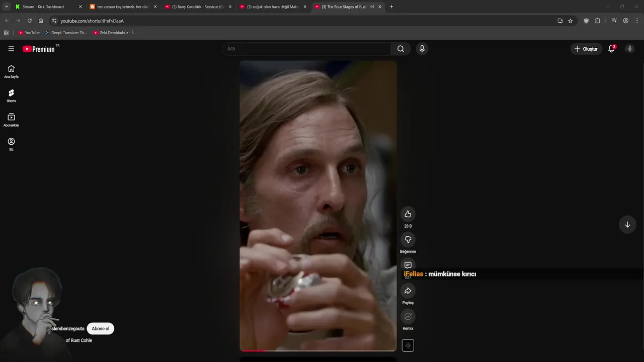Pause the playing short video
The width and height of the screenshot is (644, 362).
[318, 206]
